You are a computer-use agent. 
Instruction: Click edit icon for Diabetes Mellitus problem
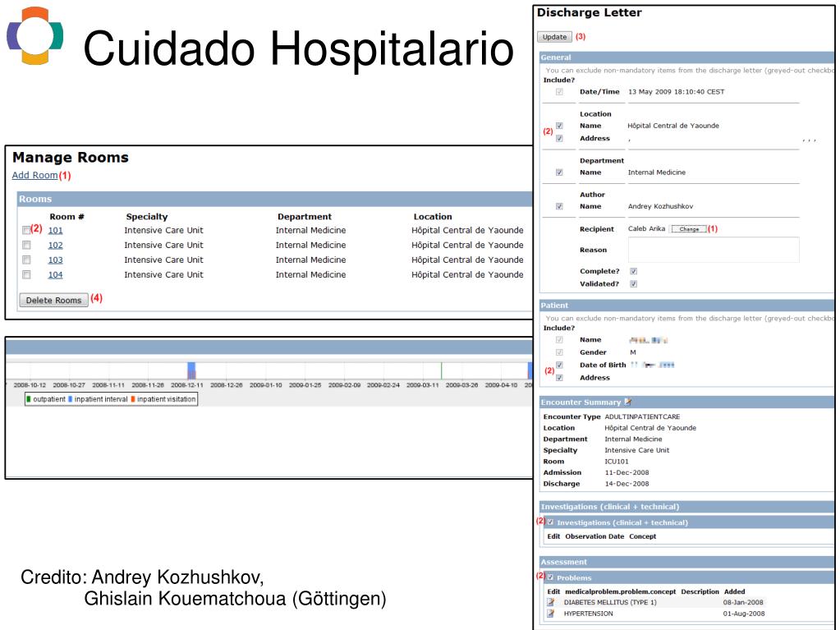click(551, 602)
